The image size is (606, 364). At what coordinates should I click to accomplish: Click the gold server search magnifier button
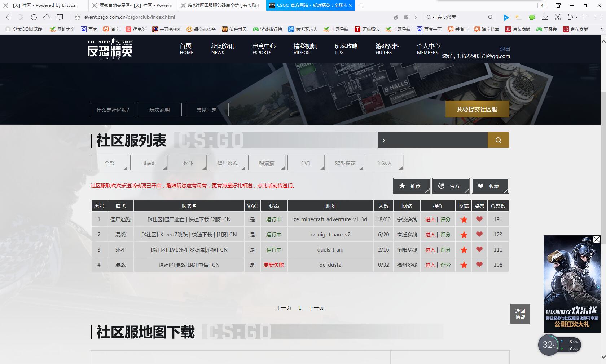click(498, 140)
